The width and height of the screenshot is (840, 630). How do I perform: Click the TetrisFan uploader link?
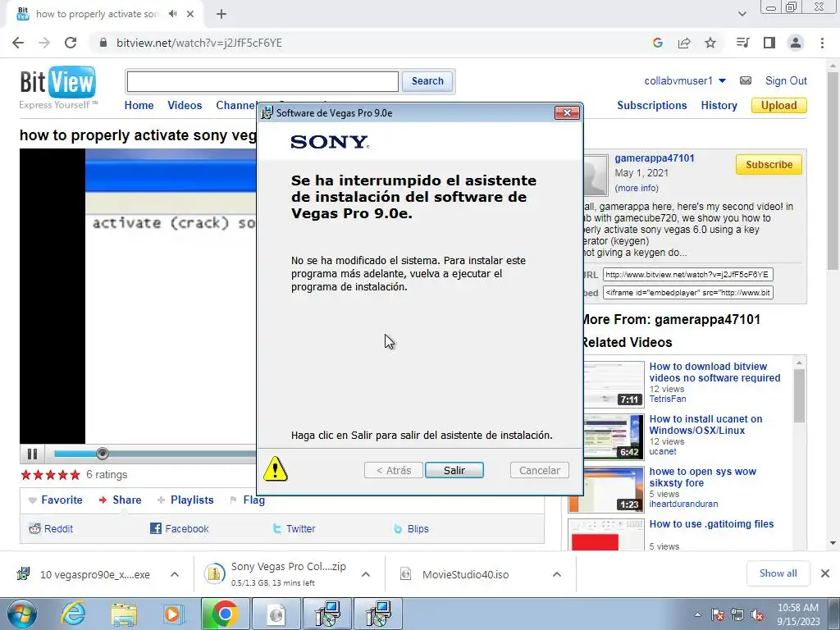668,399
